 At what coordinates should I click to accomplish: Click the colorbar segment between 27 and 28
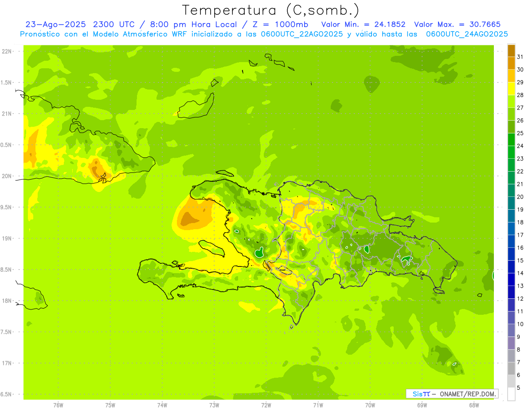(511, 102)
